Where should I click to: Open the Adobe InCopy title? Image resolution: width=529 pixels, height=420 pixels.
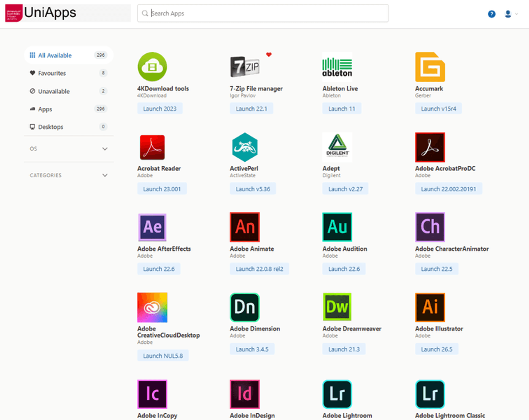[157, 415]
